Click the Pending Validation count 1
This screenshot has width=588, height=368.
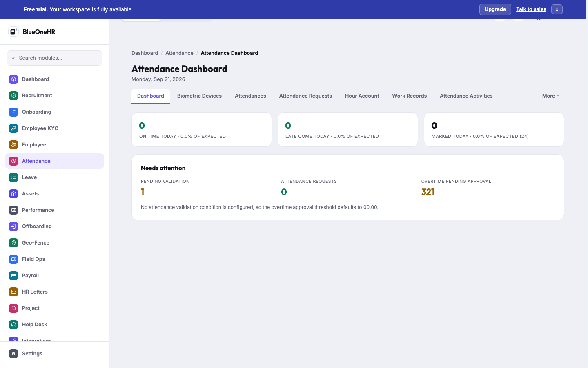[x=143, y=192]
